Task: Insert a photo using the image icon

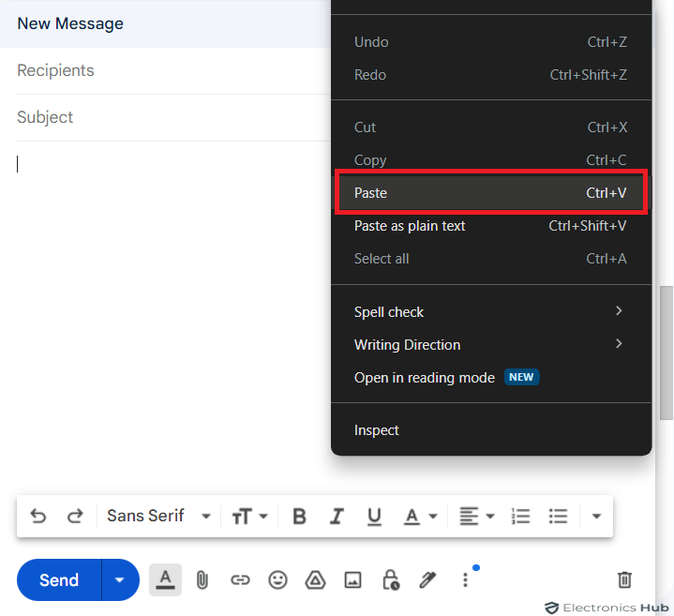Action: coord(352,579)
